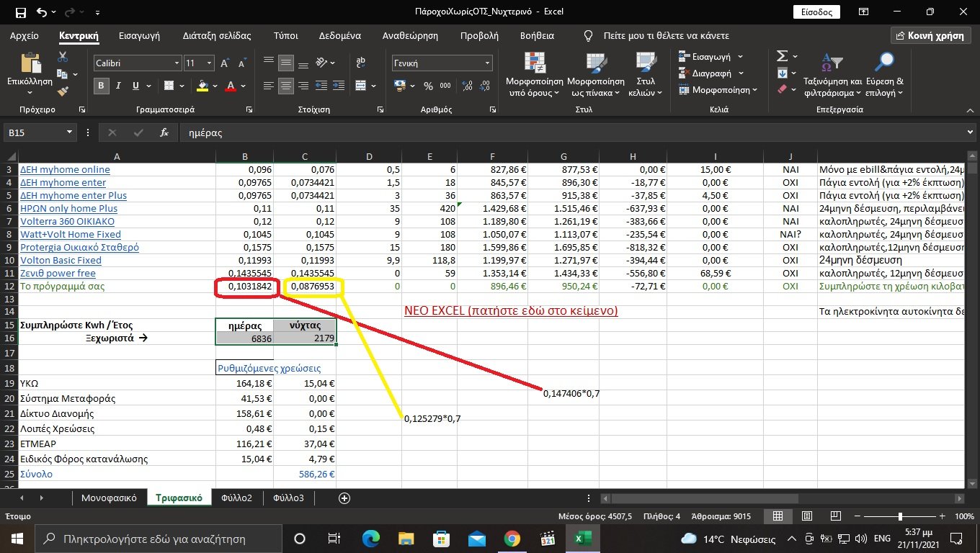
Task: Open ΝΕΟ EXCEL (πατήστε εδώ στο κείμενο) link
Action: tap(511, 311)
